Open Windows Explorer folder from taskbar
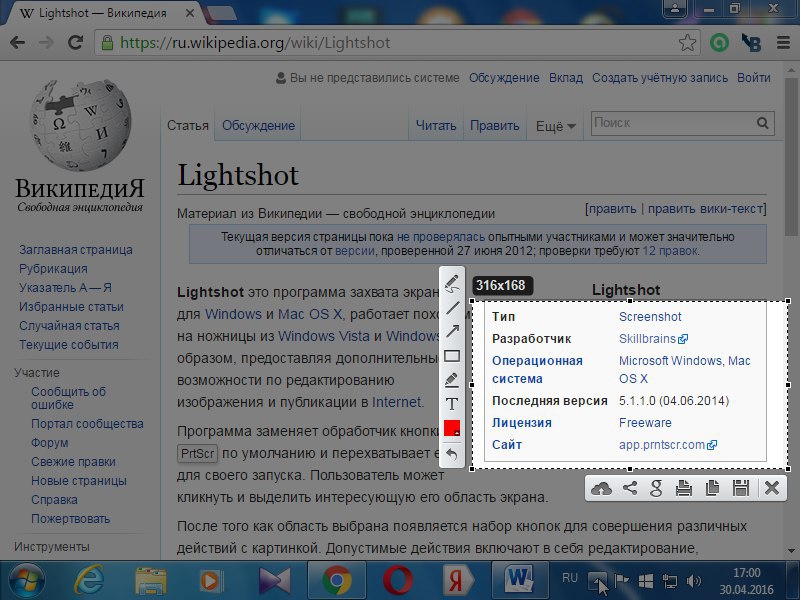 point(150,581)
